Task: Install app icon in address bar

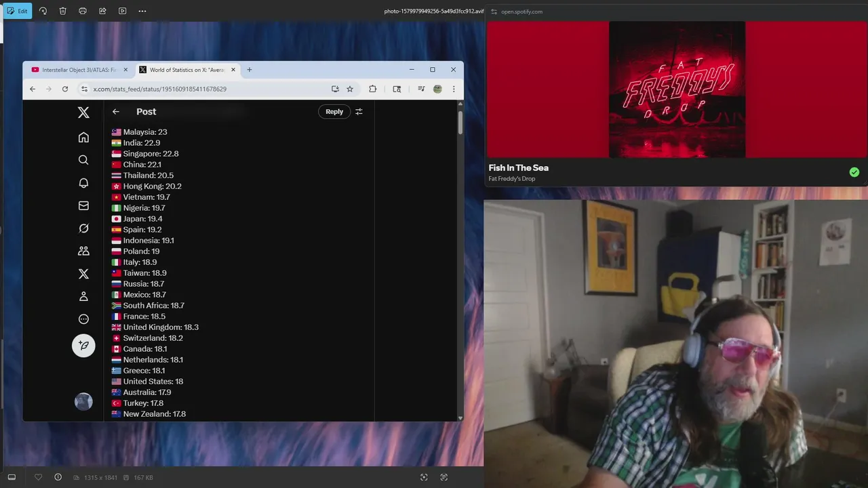Action: point(335,89)
